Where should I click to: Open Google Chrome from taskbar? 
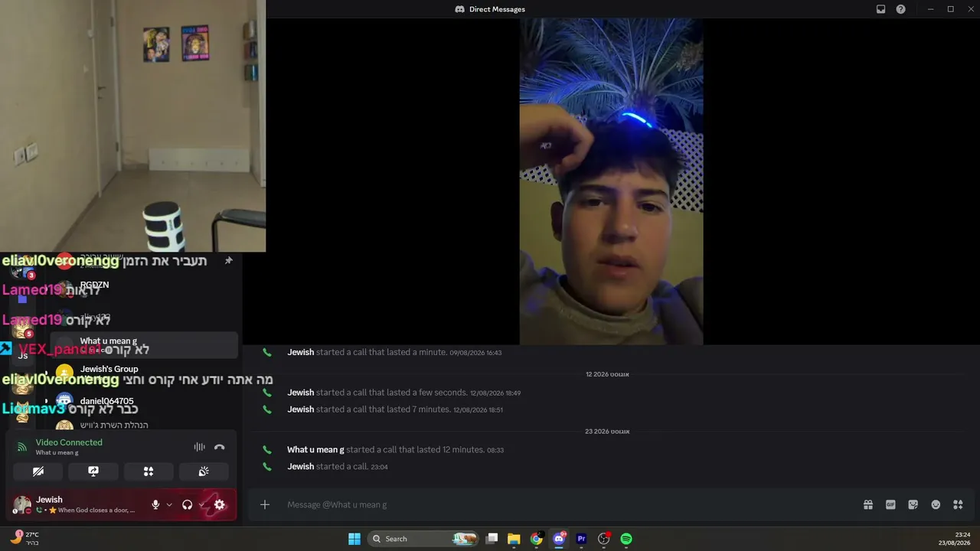click(537, 539)
